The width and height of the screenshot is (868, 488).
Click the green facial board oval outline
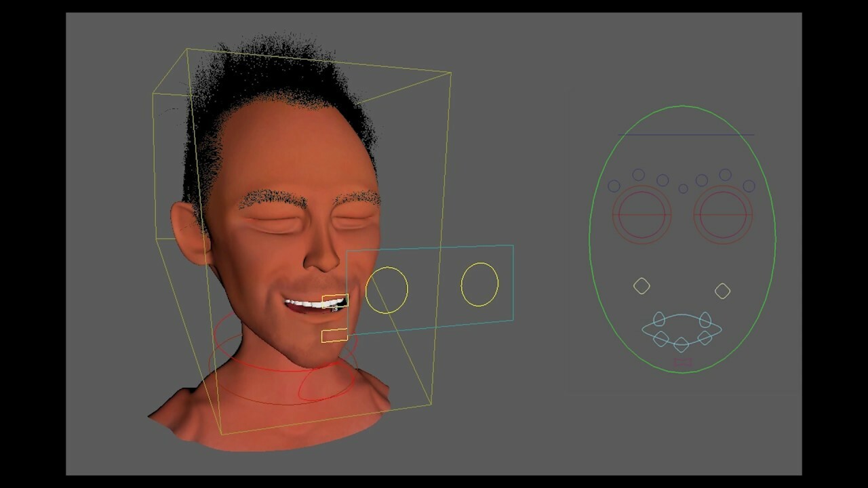point(682,106)
